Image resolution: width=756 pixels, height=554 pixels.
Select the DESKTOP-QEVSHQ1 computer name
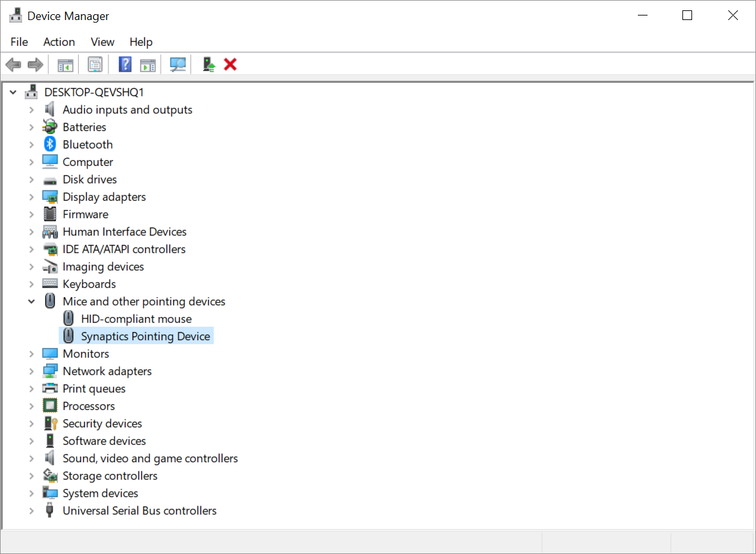coord(94,92)
